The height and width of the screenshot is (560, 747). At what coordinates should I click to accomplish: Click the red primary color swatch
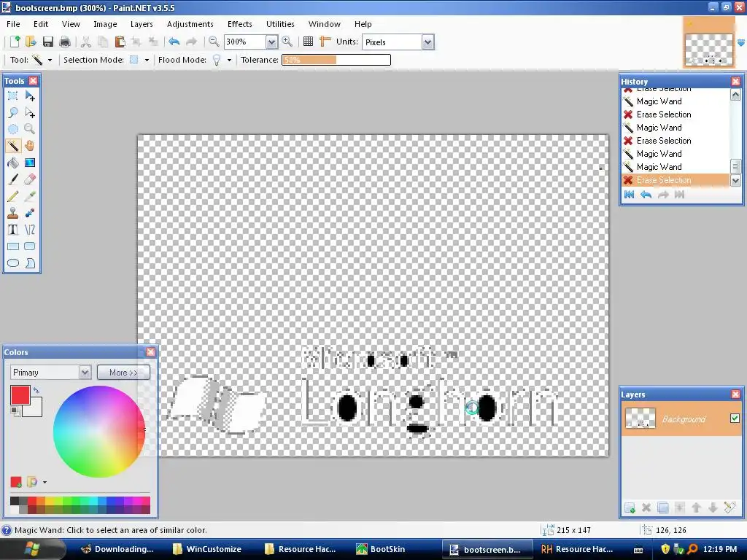point(20,395)
